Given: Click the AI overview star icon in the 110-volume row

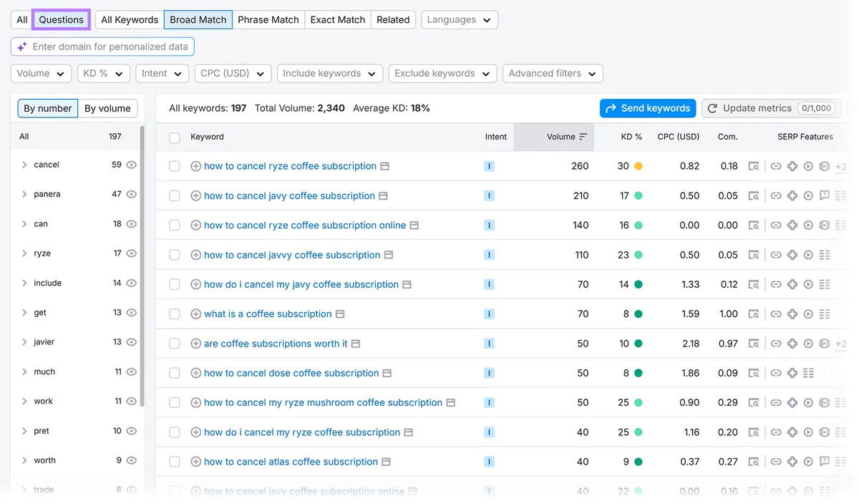Looking at the screenshot, I should tap(792, 255).
